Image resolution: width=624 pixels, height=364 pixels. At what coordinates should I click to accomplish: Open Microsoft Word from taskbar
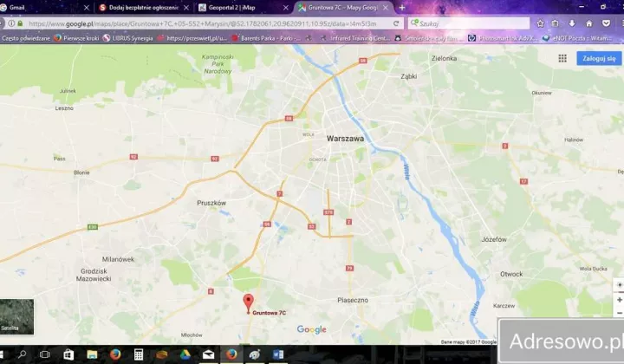278,354
